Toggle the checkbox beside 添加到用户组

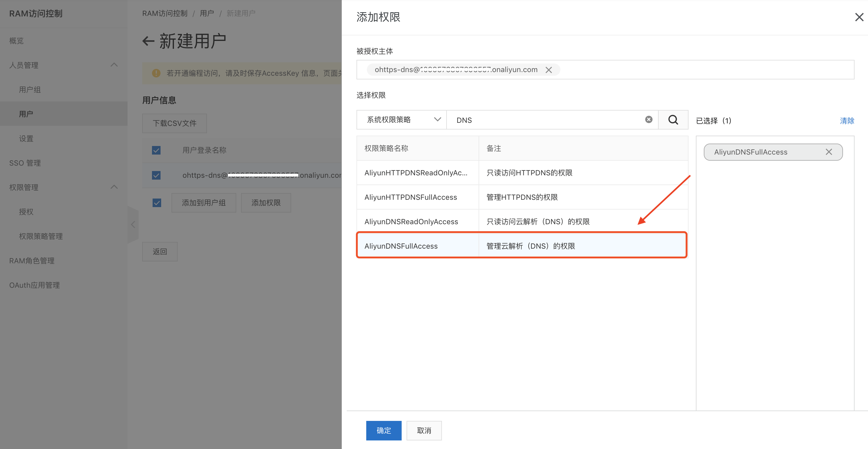click(x=157, y=203)
